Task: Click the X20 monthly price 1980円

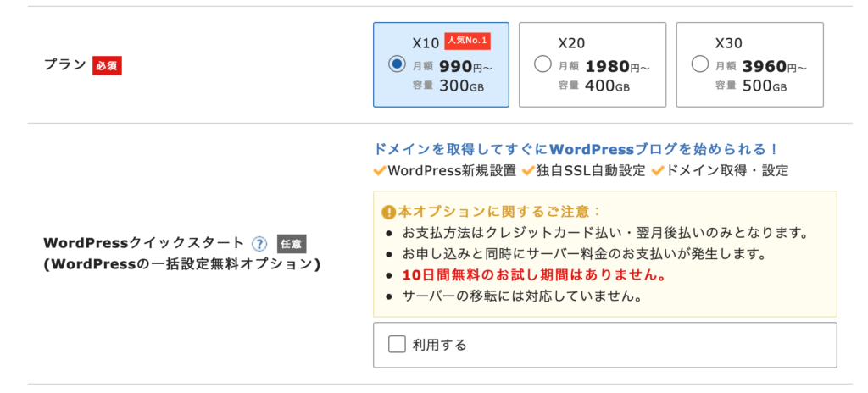Action: (x=617, y=67)
